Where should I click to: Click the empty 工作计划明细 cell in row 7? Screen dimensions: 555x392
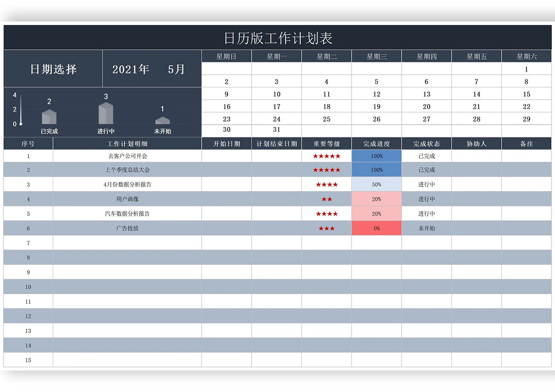tap(127, 243)
